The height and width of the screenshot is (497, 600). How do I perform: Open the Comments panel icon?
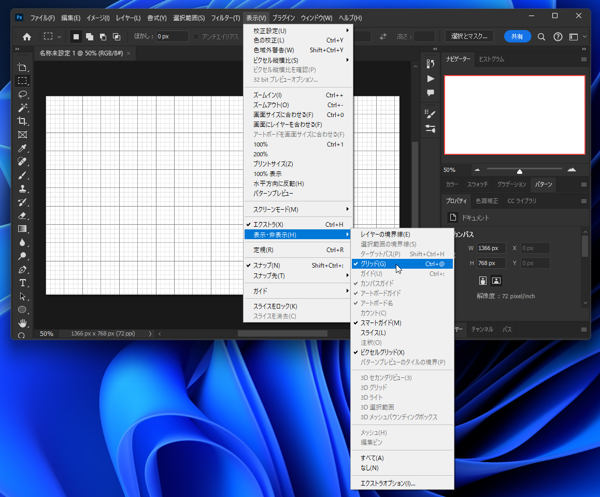[x=430, y=93]
